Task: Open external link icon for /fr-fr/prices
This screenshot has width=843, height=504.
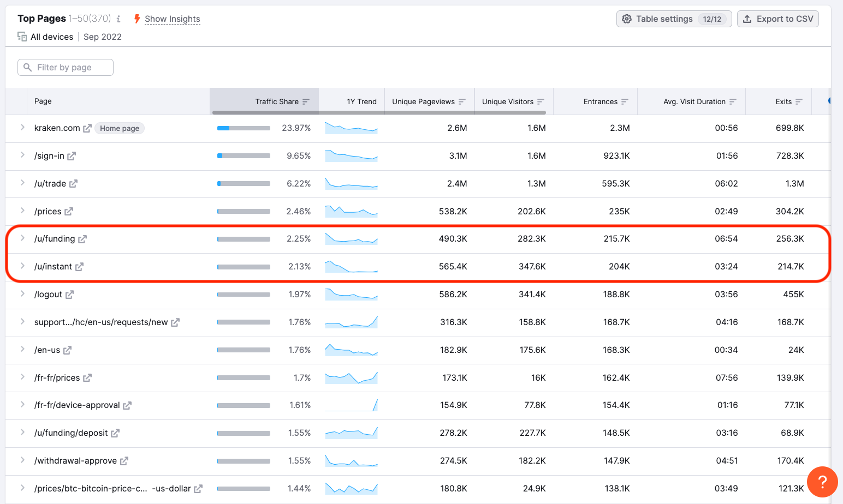Action: [87, 377]
